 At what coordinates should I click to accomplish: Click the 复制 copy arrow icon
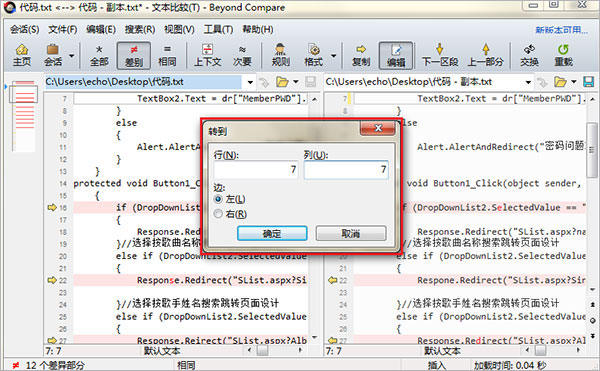coord(361,55)
